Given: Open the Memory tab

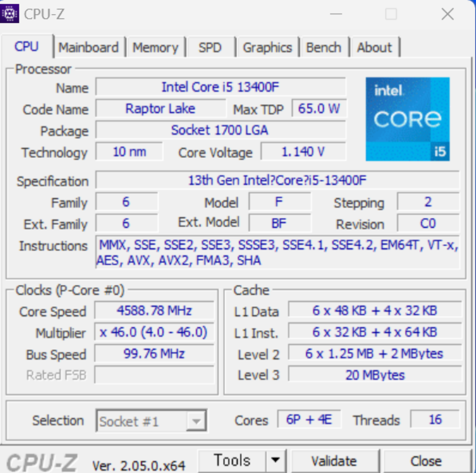Looking at the screenshot, I should (x=155, y=47).
